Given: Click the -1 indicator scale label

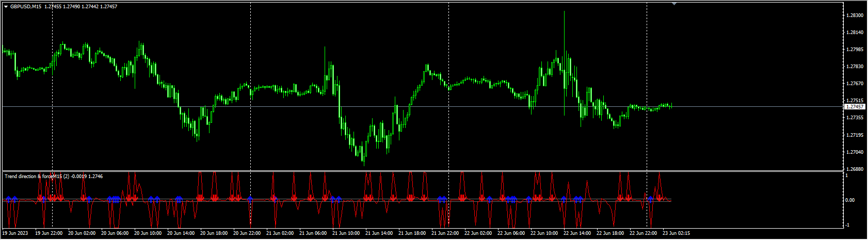Looking at the screenshot, I should pyautogui.click(x=847, y=225).
